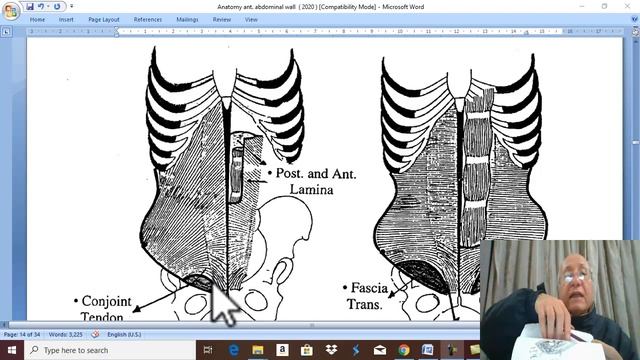
Task: Open File Explorer from taskbar
Action: pos(258,350)
